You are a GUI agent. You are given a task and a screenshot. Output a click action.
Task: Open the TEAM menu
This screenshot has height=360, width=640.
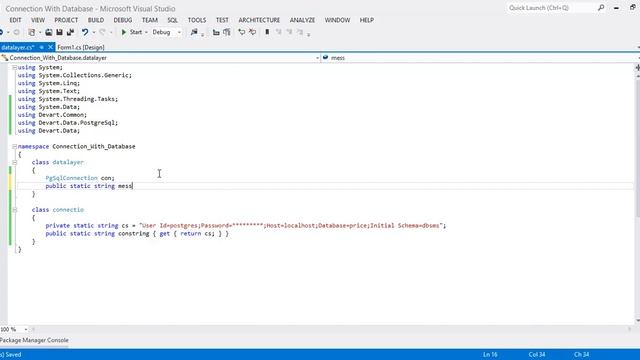click(x=150, y=20)
